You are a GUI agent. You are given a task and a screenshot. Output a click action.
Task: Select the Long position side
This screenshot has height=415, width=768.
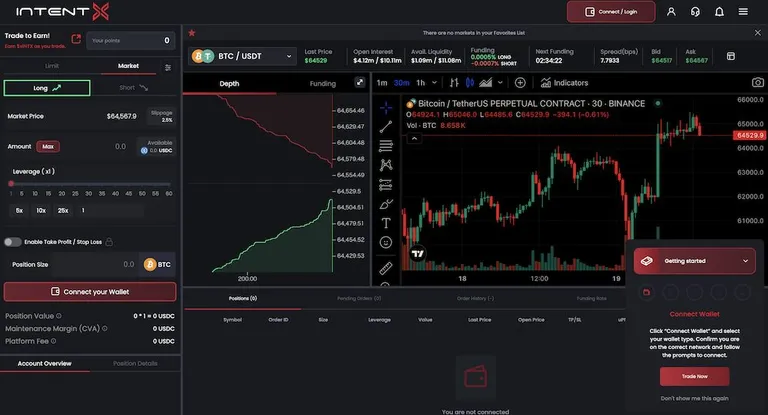(47, 88)
